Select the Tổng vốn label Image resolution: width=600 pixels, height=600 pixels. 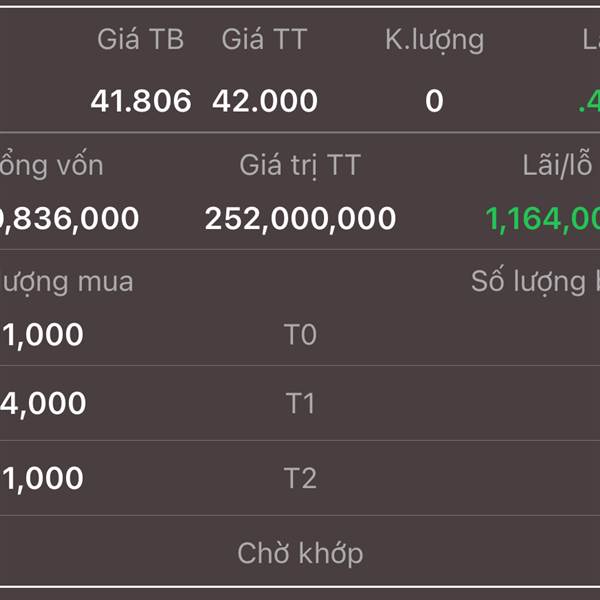52,165
